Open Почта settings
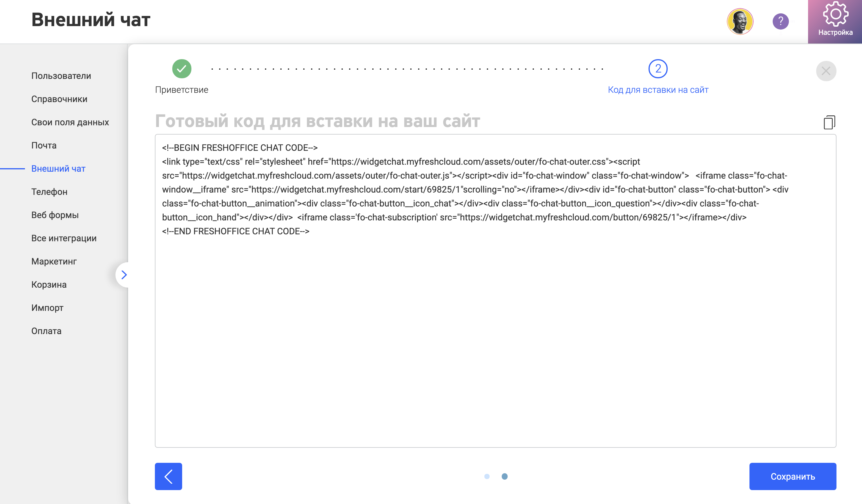862x504 pixels. tap(44, 145)
